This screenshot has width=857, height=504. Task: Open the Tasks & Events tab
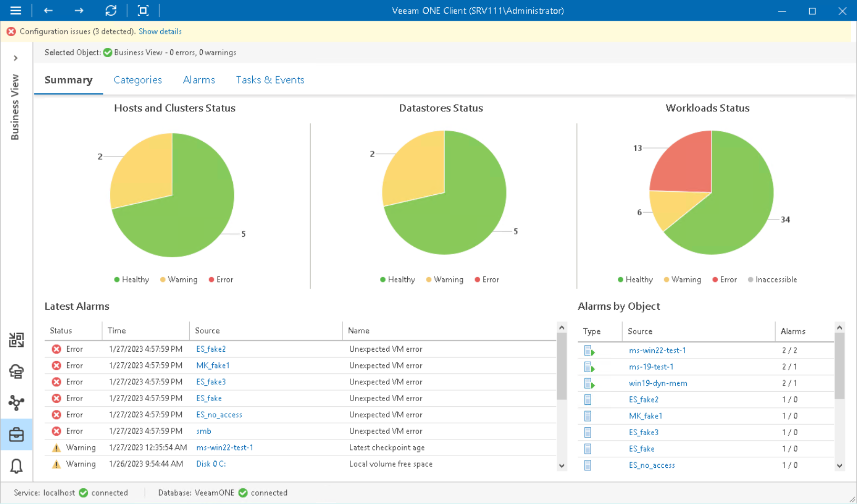(x=270, y=80)
